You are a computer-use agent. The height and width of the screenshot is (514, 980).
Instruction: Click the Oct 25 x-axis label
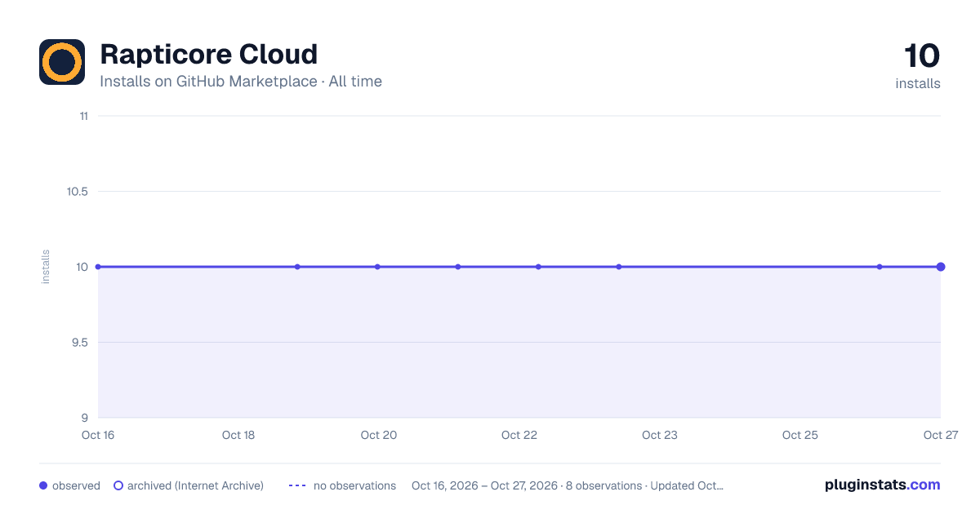click(x=800, y=435)
